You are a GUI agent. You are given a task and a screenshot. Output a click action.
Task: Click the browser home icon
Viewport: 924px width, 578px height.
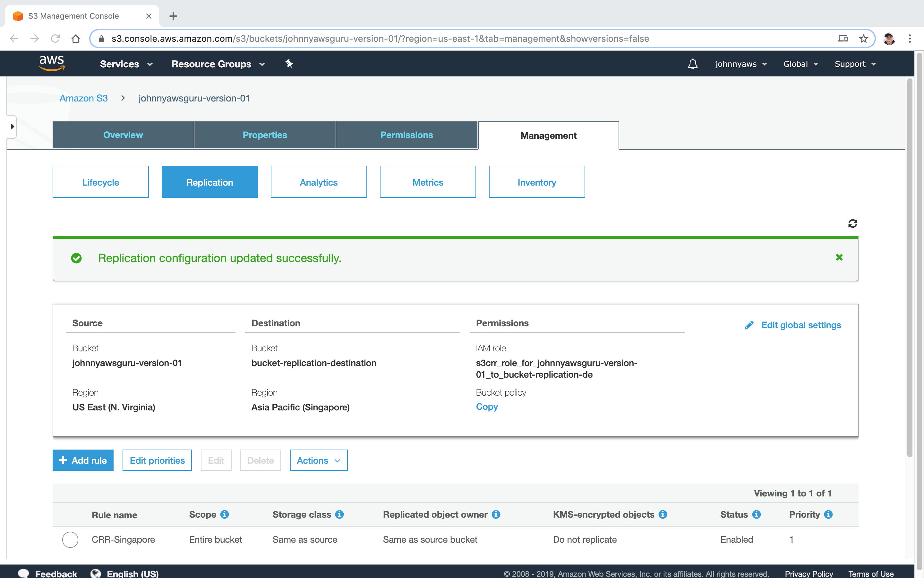pyautogui.click(x=76, y=39)
